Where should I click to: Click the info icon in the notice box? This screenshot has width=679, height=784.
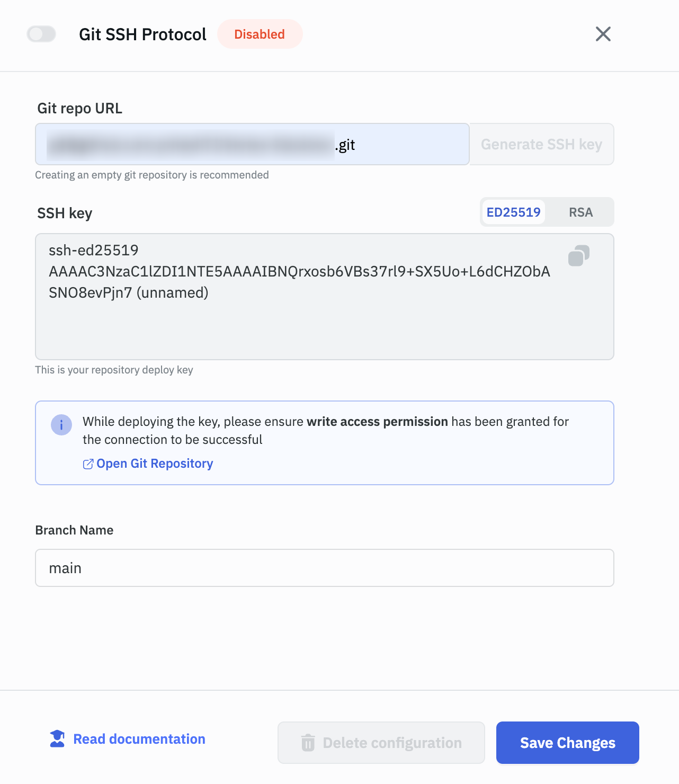(x=61, y=425)
